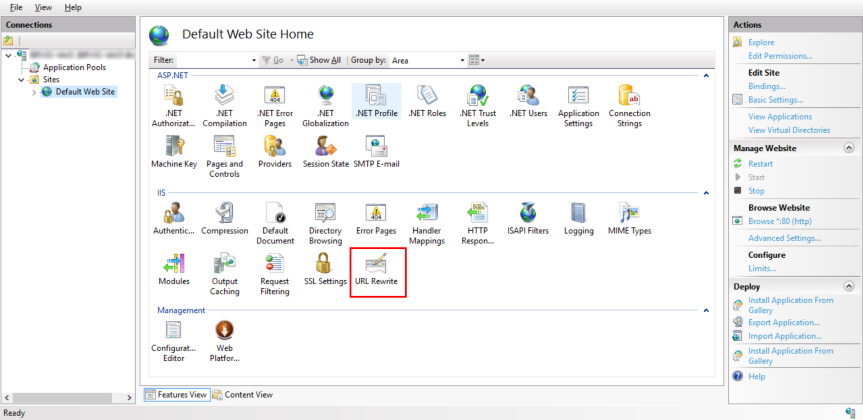Collapse the server root node
Viewport: 863px width, 420px height.
pyautogui.click(x=8, y=55)
